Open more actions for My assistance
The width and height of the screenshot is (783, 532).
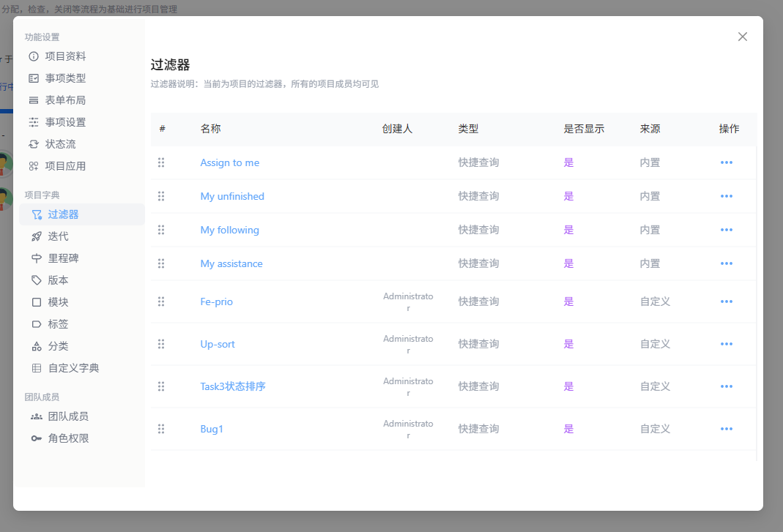tap(727, 263)
